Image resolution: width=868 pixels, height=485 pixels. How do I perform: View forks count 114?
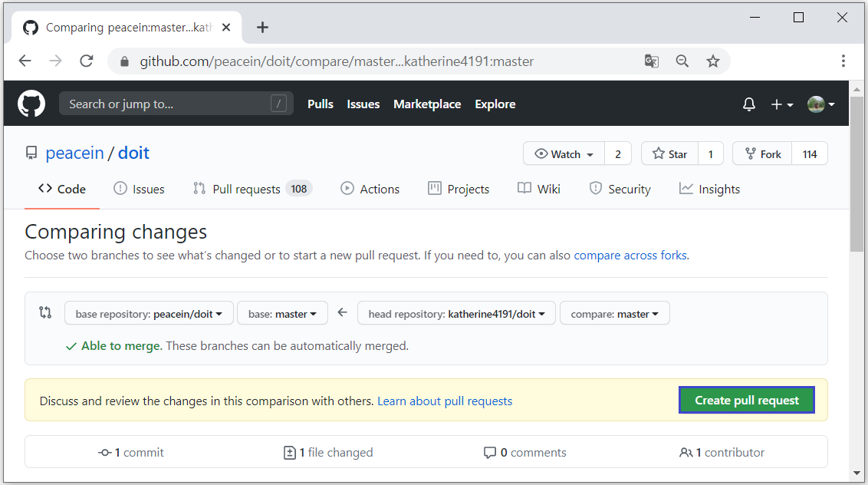pyautogui.click(x=810, y=154)
